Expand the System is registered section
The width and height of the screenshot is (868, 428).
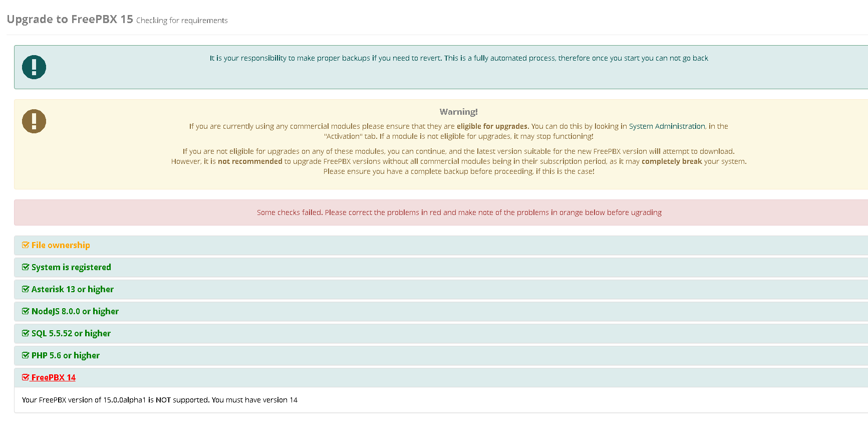point(71,267)
